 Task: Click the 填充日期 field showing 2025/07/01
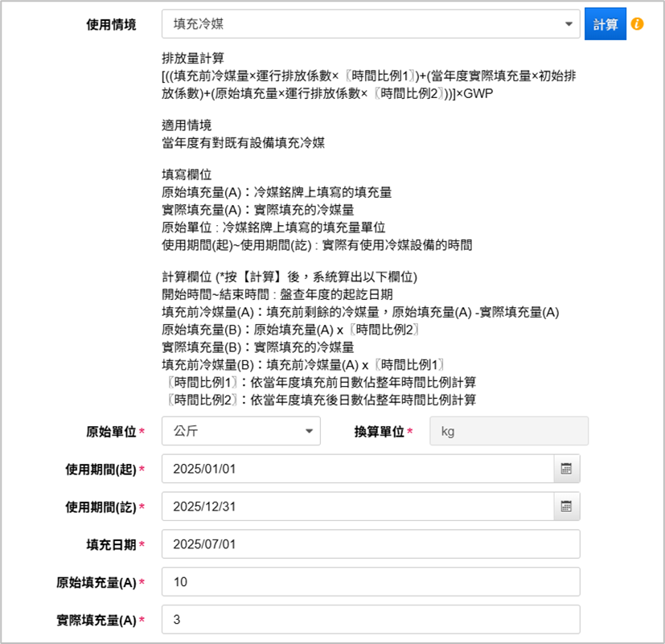click(x=370, y=544)
